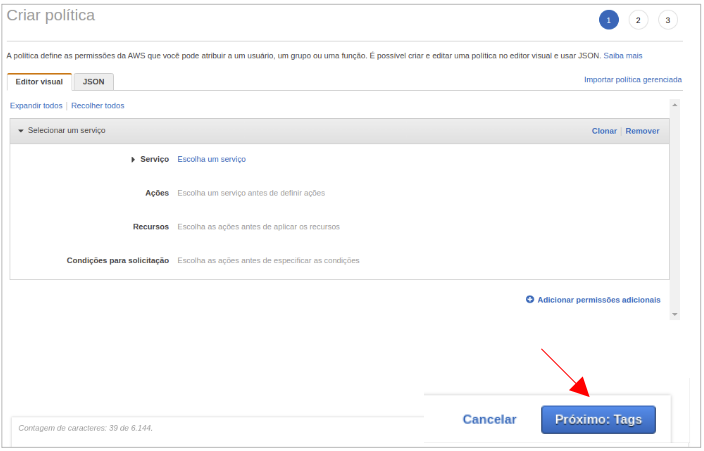Click Escolha um serviço link
Viewport: 704px width, 451px height.
(211, 159)
